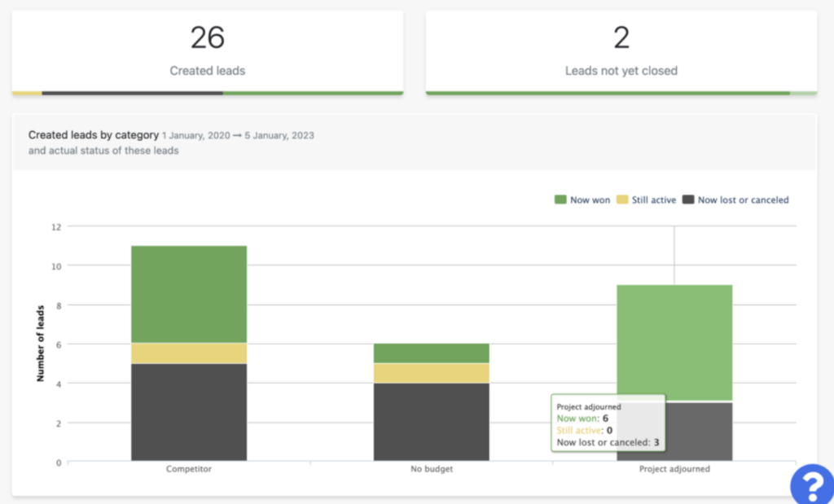This screenshot has height=504, width=834.
Task: Click the green progress section under Created leads
Action: (x=313, y=93)
